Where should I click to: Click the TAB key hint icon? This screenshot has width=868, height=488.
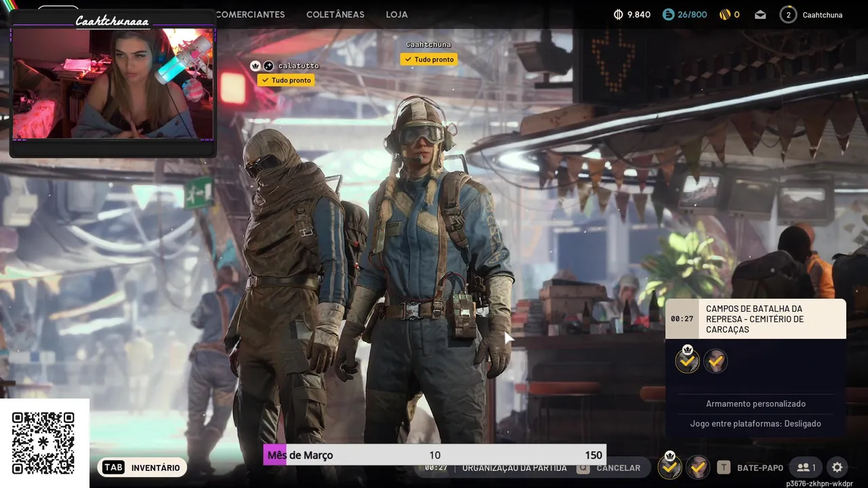(113, 468)
